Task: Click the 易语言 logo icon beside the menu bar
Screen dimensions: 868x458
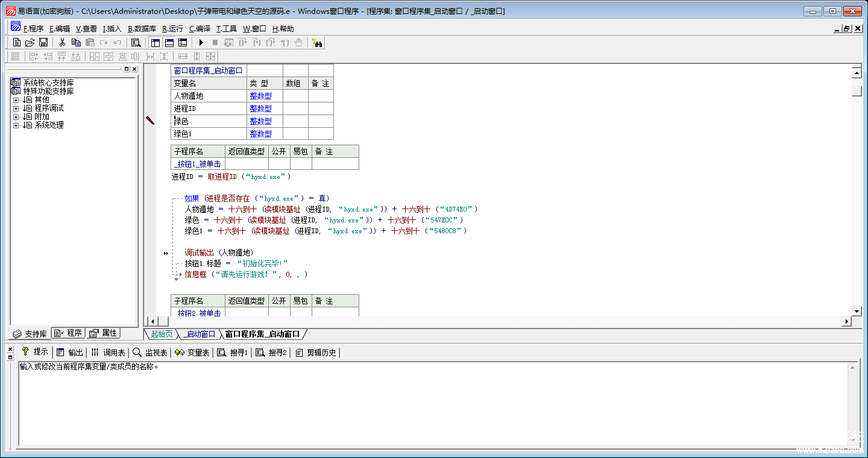Action: point(16,27)
